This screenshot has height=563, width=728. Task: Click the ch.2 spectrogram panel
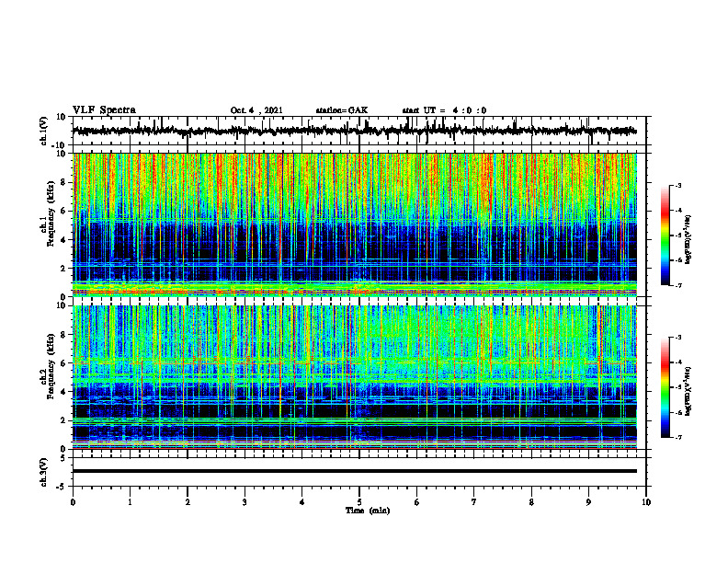pos(354,377)
